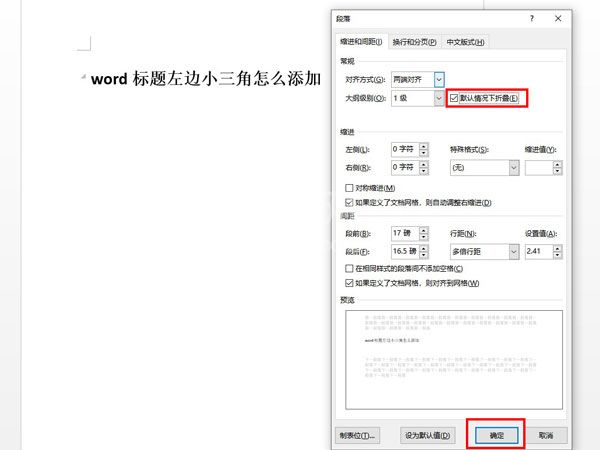Toggle auto-adjust right indent grid checkbox
Image resolution: width=600 pixels, height=450 pixels.
point(349,202)
